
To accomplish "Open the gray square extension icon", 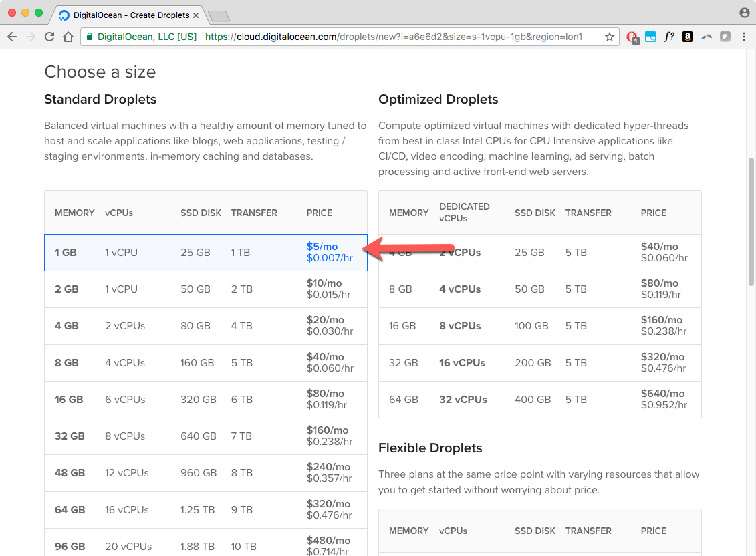I will pos(725,37).
